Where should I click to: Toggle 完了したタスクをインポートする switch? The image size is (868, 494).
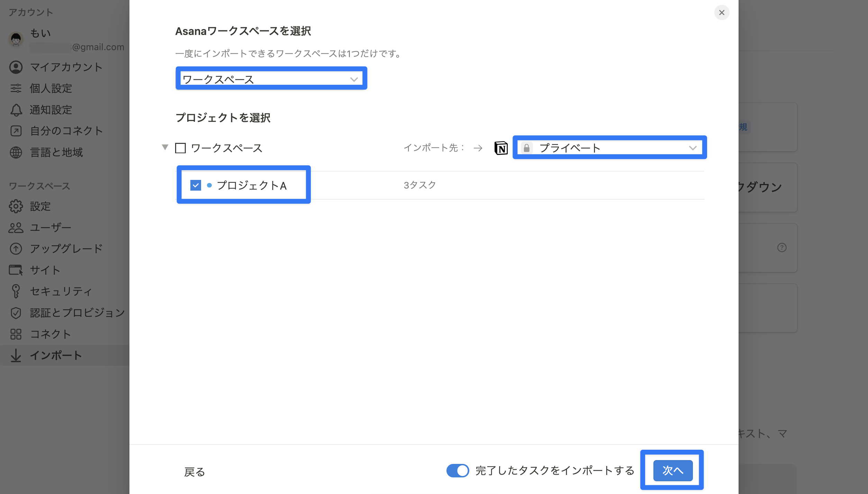click(x=458, y=470)
